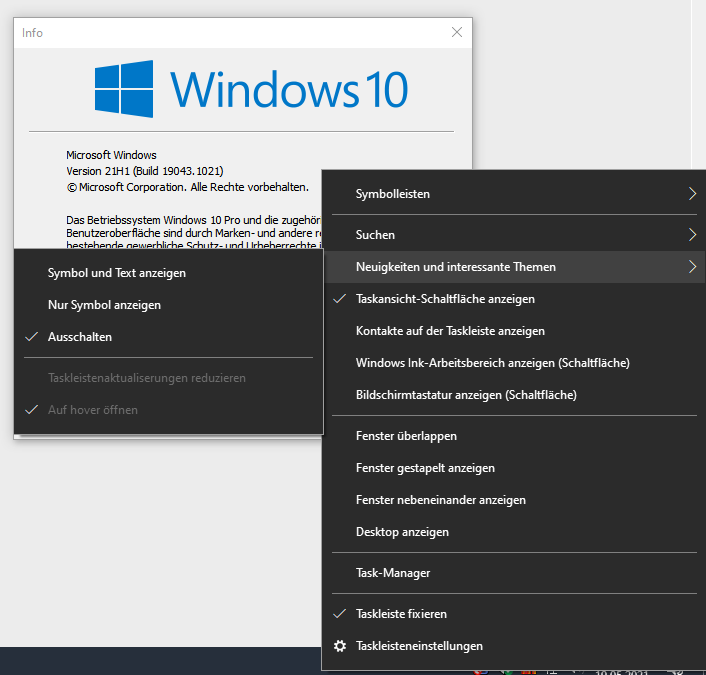Open Taskleisteneinstellungen

click(514, 646)
